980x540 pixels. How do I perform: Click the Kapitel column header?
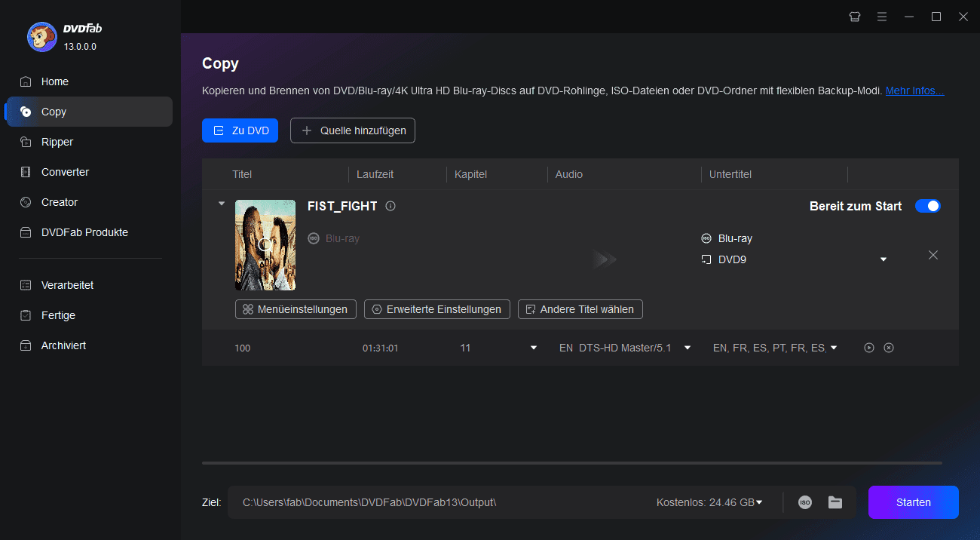(471, 174)
